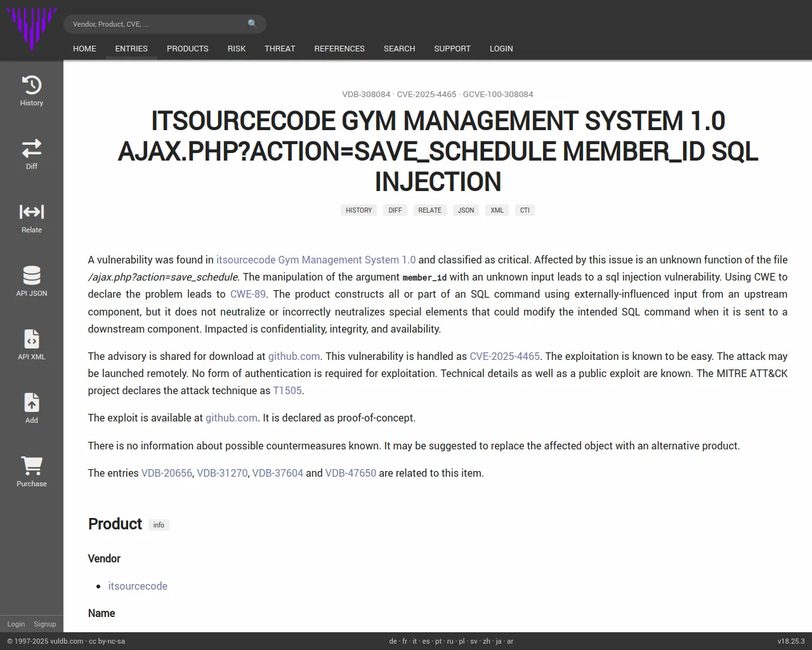Switch language to es
This screenshot has width=812, height=650.
[x=426, y=641]
